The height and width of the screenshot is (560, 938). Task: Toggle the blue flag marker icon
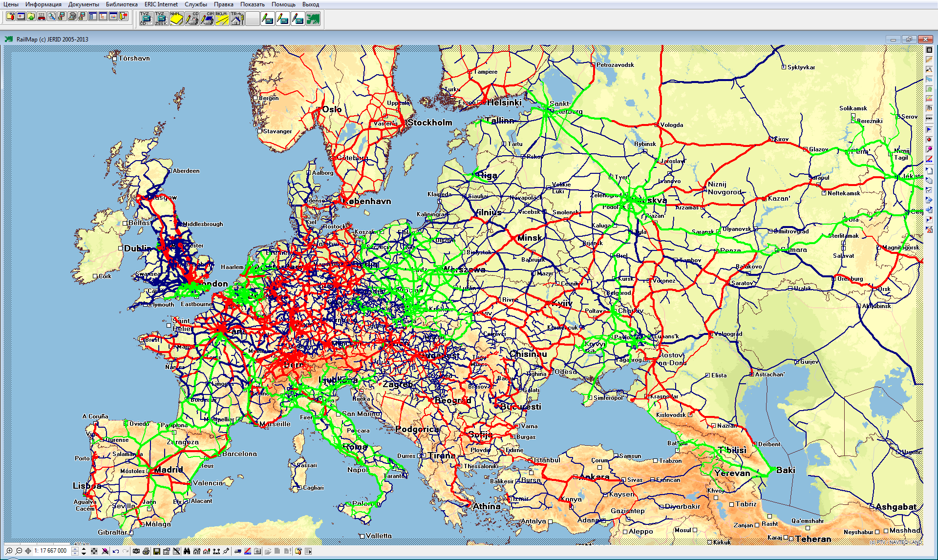(929, 129)
